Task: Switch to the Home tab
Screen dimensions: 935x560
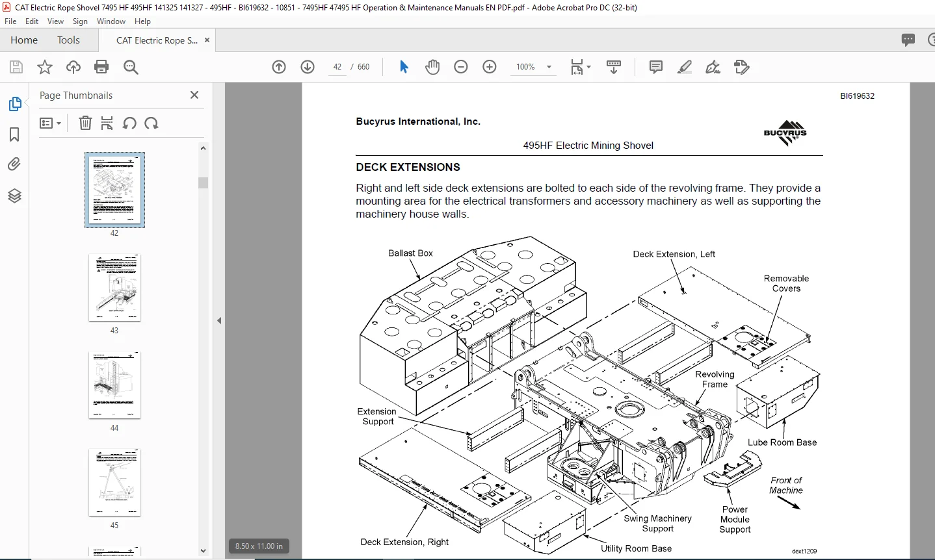Action: [24, 40]
